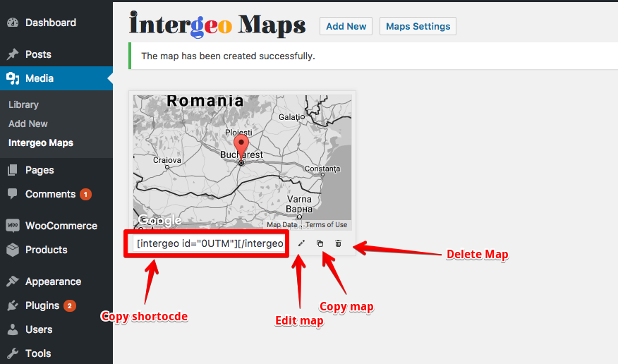The width and height of the screenshot is (618, 364).
Task: Click the red Bucharest map marker
Action: click(x=241, y=148)
